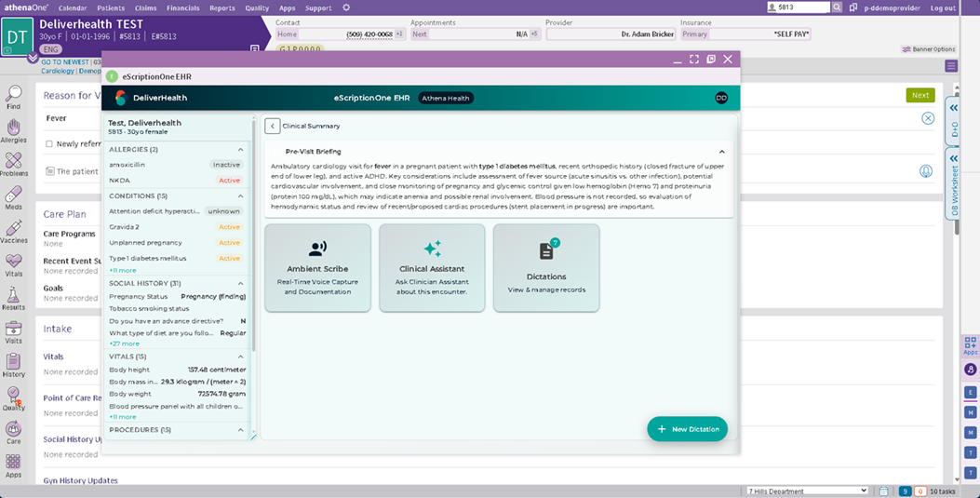Show +27 more social history items
Screen dimensions: 980x498
[125, 343]
